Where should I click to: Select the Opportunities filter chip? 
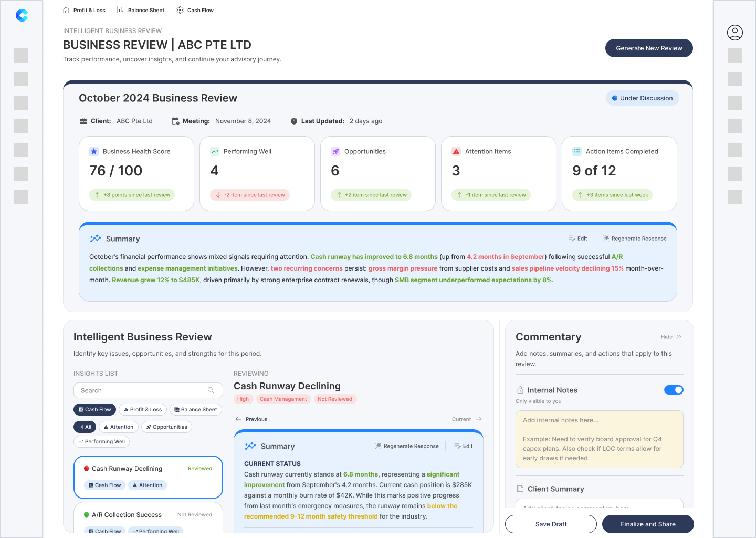coord(166,427)
